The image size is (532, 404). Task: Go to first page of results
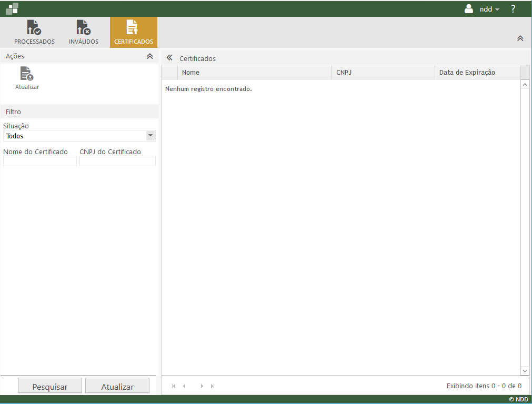click(174, 386)
